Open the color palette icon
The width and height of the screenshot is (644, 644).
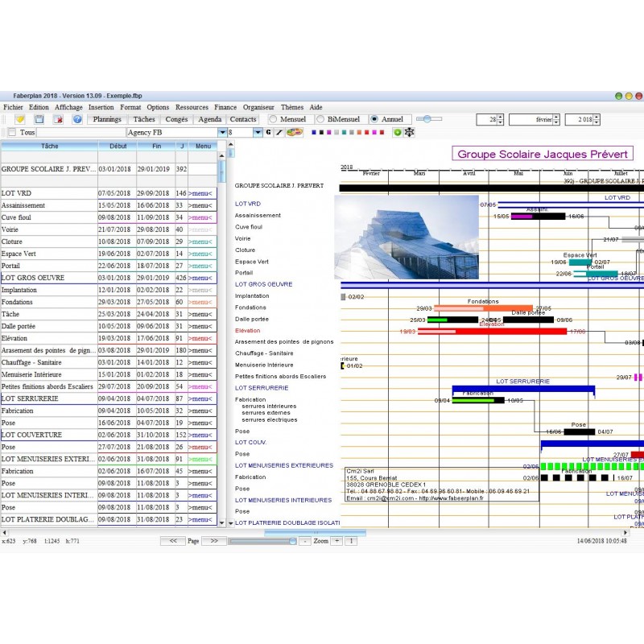click(x=294, y=132)
